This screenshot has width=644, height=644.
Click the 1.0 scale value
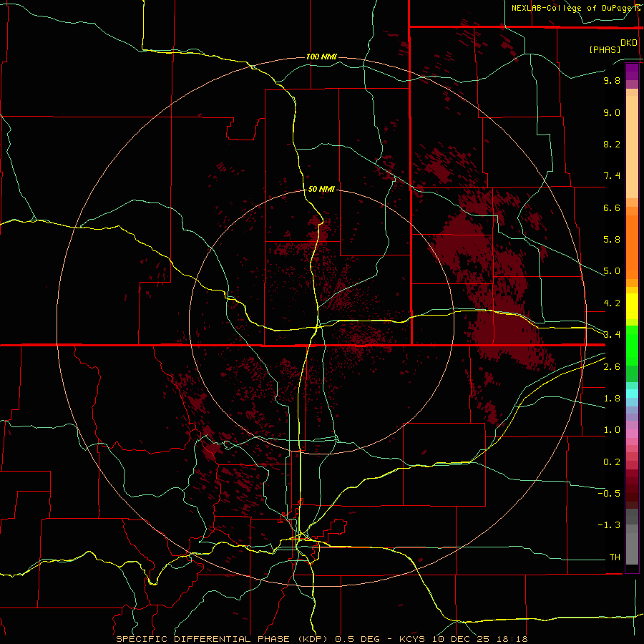tap(612, 430)
